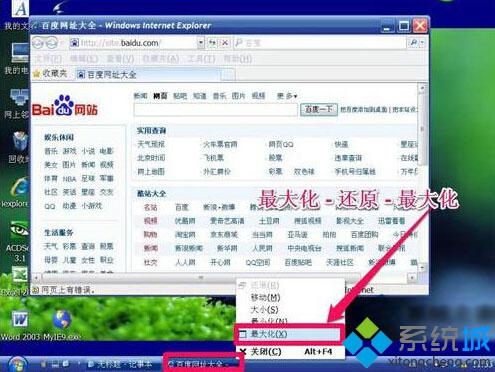Screen dimensions: 495x372
Task: Open the Windows Start orb
Action: 17,364
